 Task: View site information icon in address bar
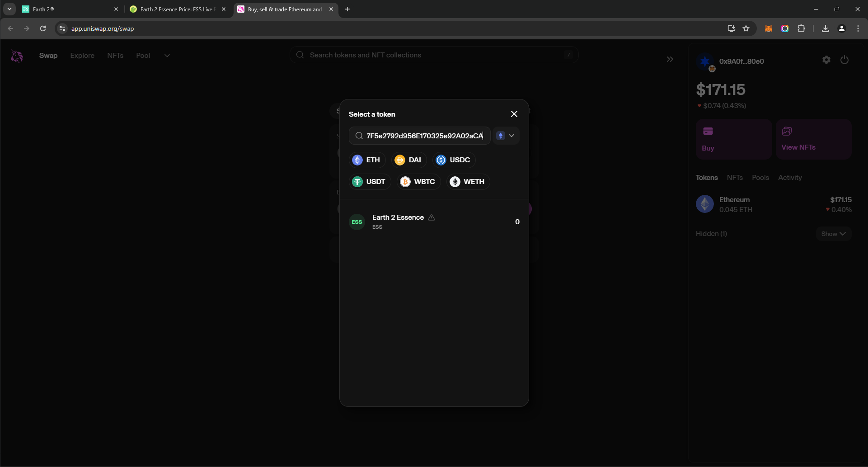tap(62, 28)
